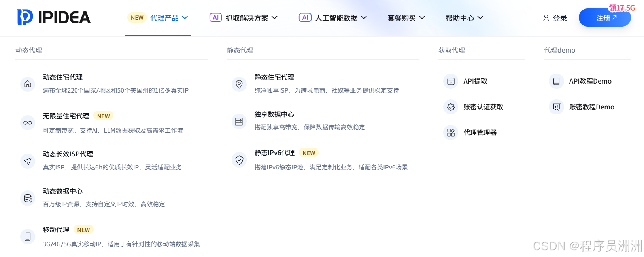Screen dimensions: 644x257
Task: Click text 遍布全球220个国家/地区和50个美国州的1亿多真实IP
Action: pyautogui.click(x=116, y=90)
